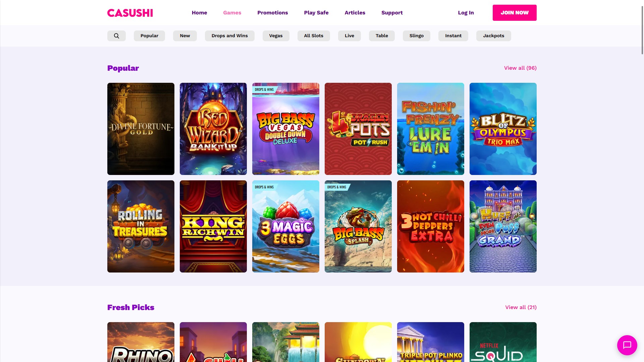The width and height of the screenshot is (644, 362).
Task: Open Play Safe section
Action: tap(316, 13)
